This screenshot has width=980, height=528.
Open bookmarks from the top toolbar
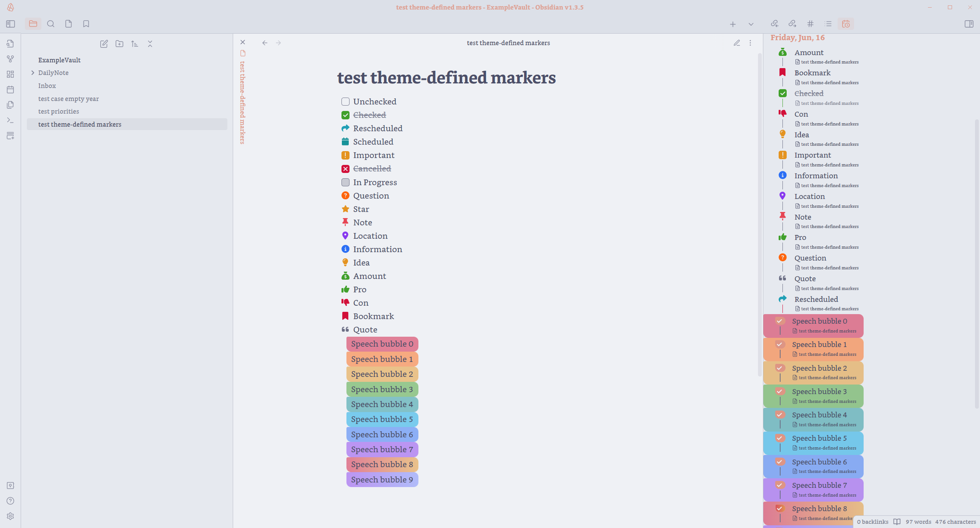[x=86, y=24]
